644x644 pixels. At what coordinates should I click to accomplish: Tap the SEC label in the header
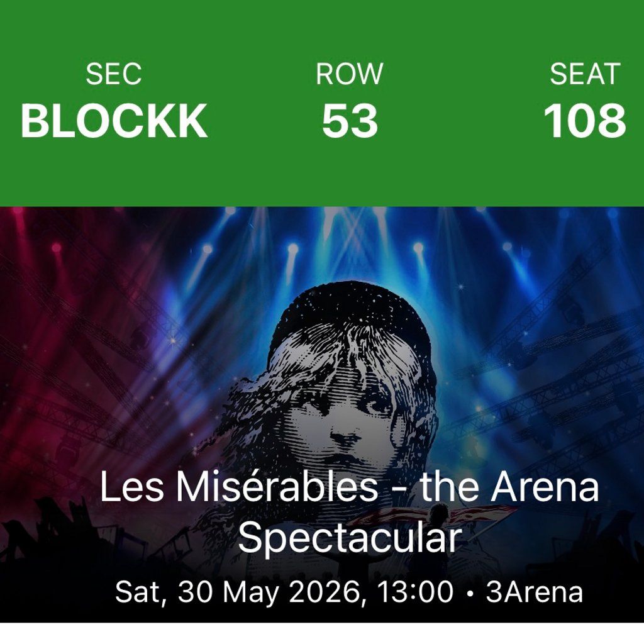[114, 75]
